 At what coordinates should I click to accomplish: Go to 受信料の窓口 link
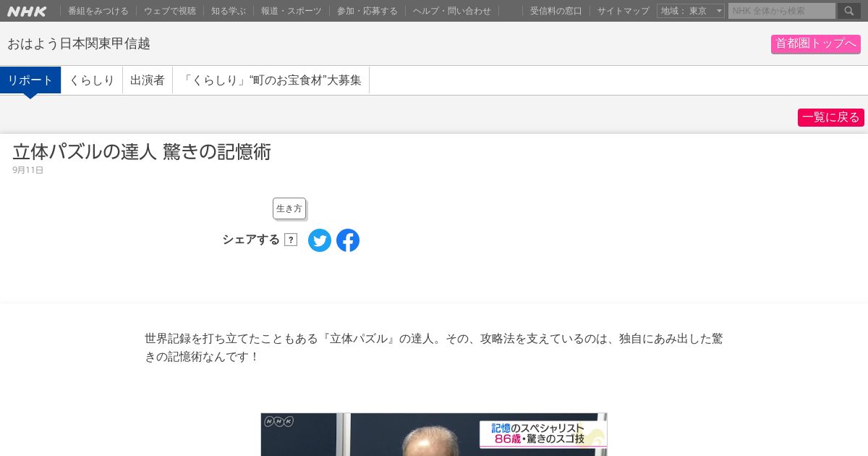(556, 11)
